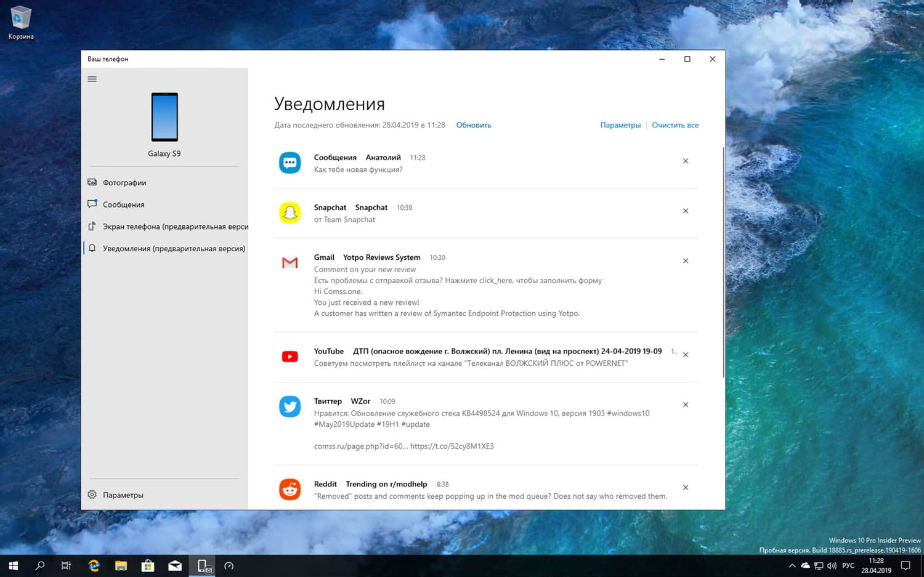
Task: Click the Ваш телефон taskbar icon
Action: [203, 565]
